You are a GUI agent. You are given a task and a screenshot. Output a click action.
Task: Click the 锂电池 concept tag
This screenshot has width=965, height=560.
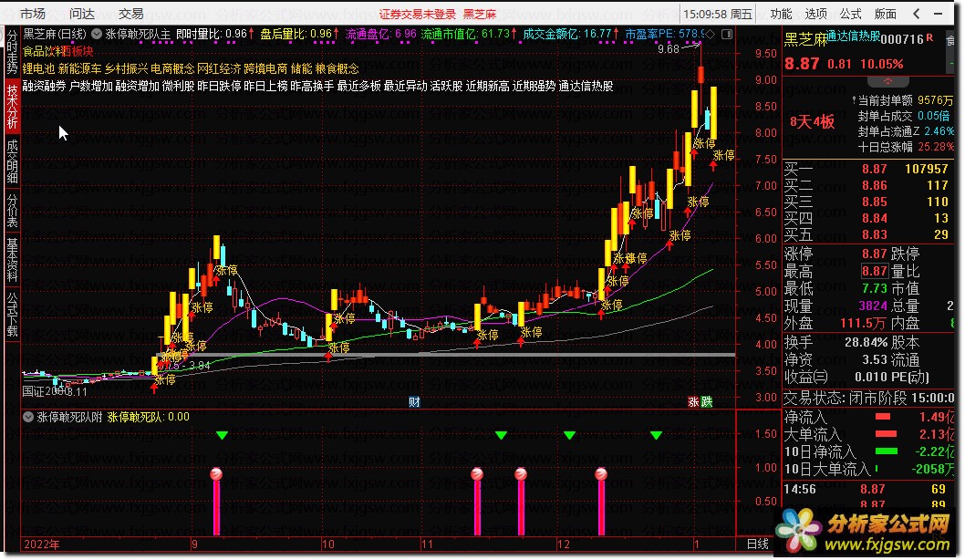pyautogui.click(x=39, y=68)
